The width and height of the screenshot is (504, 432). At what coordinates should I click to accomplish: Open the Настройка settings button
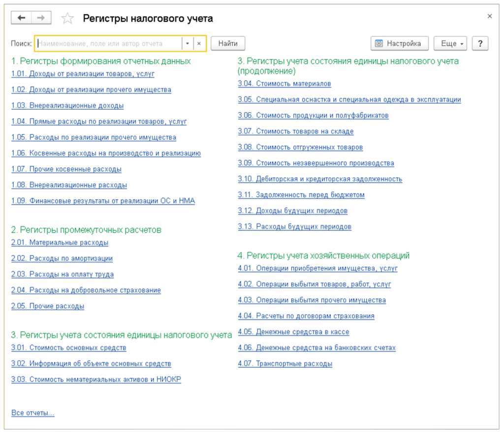tap(399, 43)
